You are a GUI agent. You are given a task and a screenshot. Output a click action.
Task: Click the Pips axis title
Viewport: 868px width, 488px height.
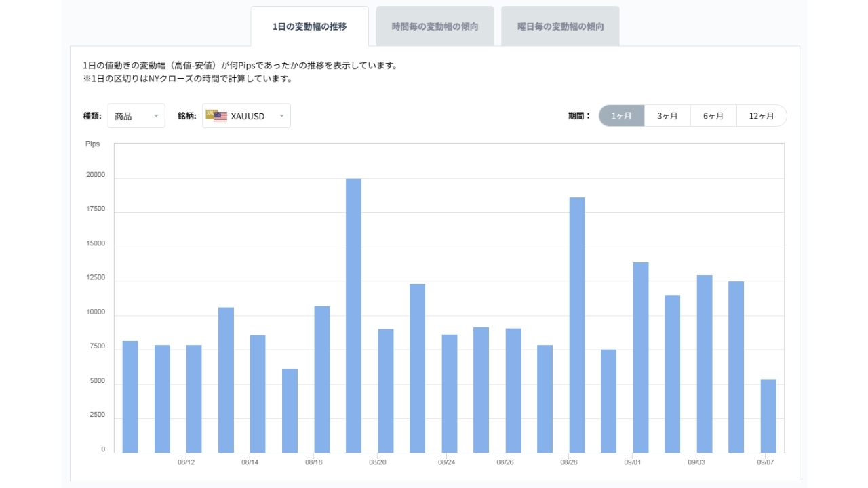click(x=92, y=144)
